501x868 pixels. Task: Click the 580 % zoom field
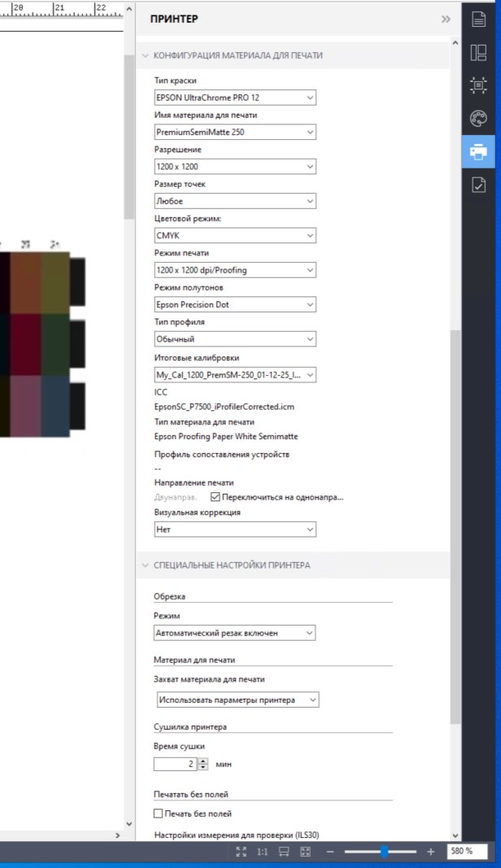click(467, 851)
